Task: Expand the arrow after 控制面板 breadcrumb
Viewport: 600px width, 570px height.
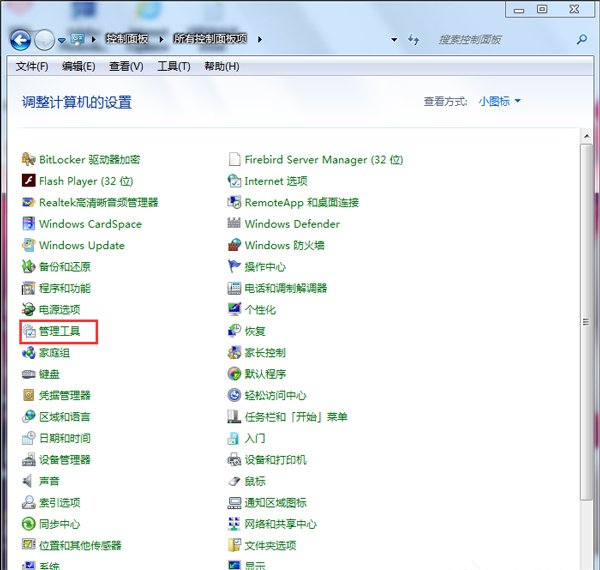Action: [161, 39]
